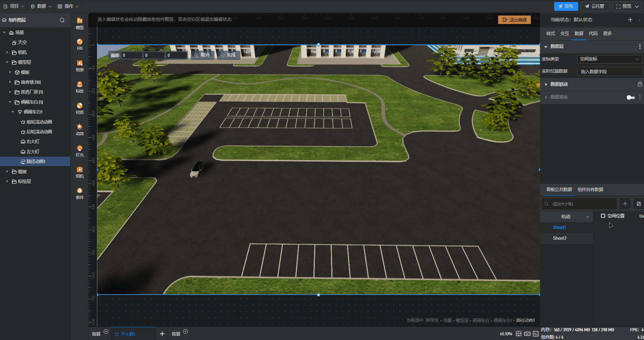Click the 发布 publish button

coord(566,6)
